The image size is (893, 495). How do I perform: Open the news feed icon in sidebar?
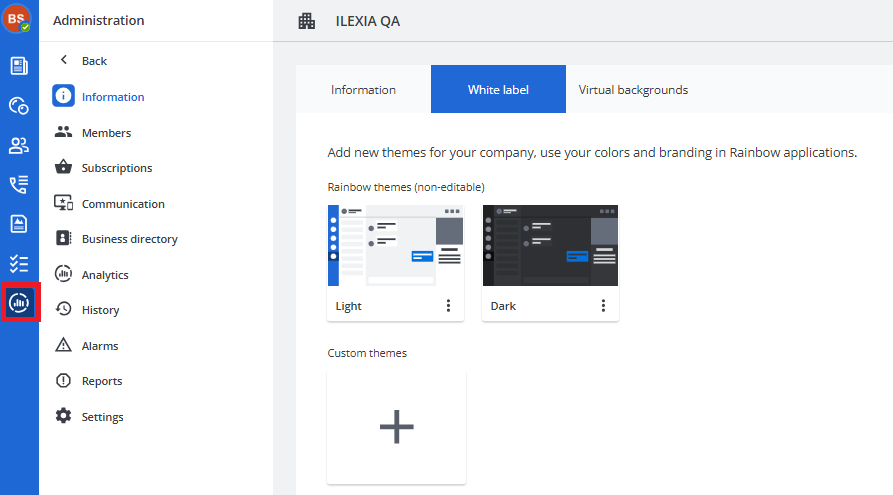tap(19, 66)
